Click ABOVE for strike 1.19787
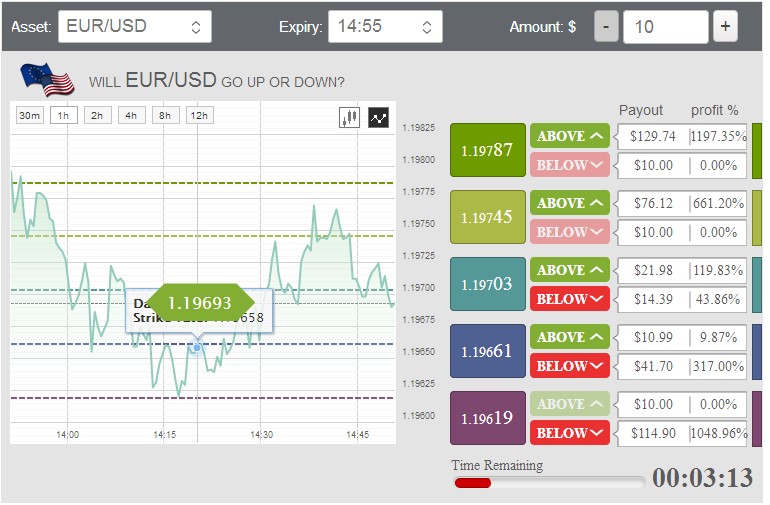This screenshot has width=770, height=505. (570, 136)
